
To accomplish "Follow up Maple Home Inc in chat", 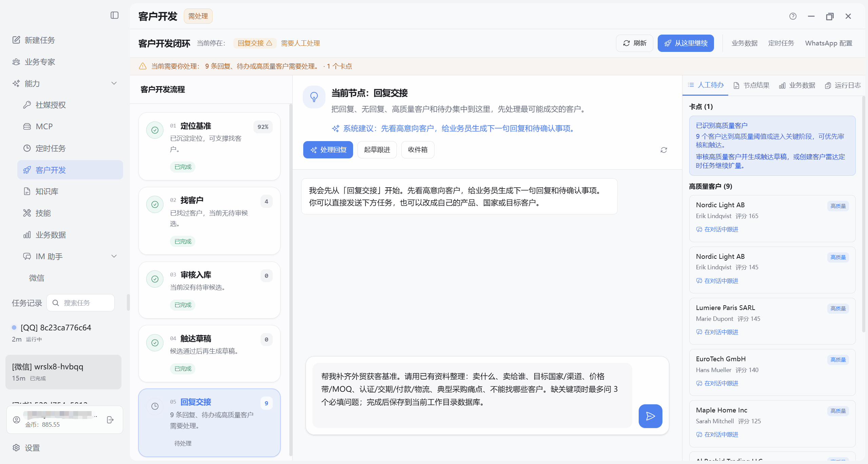I will click(717, 434).
